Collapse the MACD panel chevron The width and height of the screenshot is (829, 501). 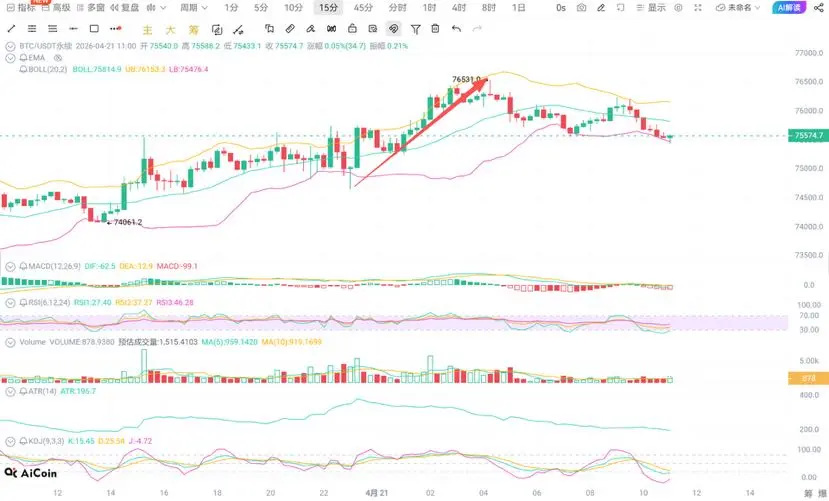point(10,266)
